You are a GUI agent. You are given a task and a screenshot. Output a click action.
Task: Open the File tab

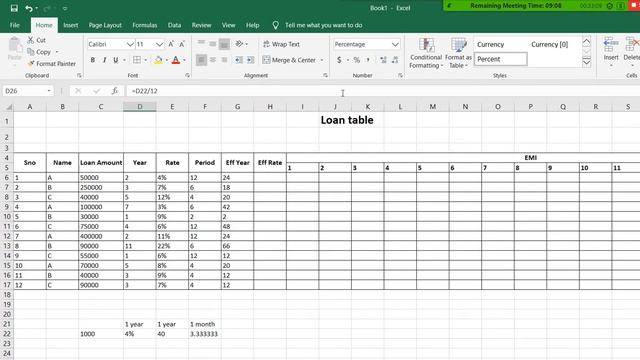(x=15, y=25)
